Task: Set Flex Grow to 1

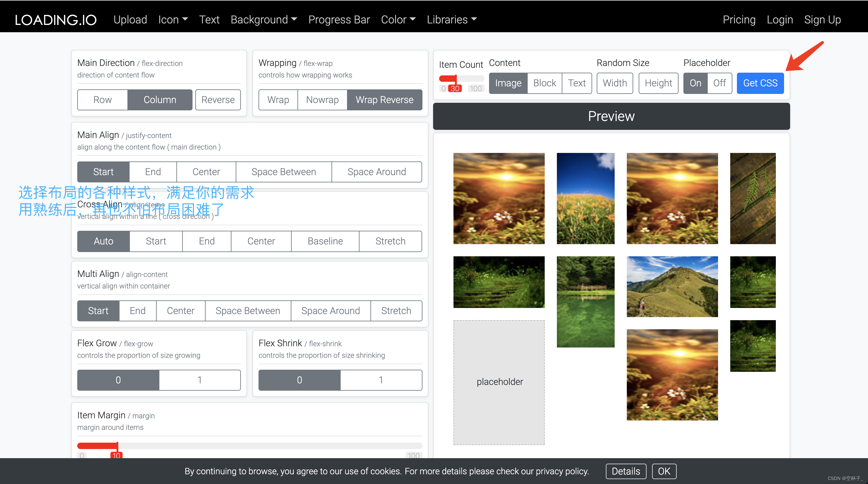Action: tap(200, 380)
